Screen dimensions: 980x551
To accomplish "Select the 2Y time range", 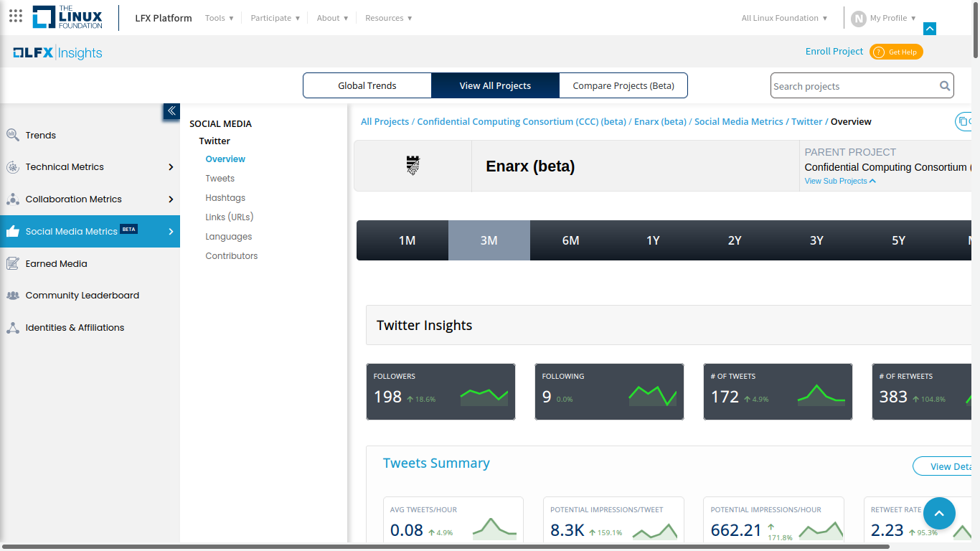I will click(x=735, y=240).
